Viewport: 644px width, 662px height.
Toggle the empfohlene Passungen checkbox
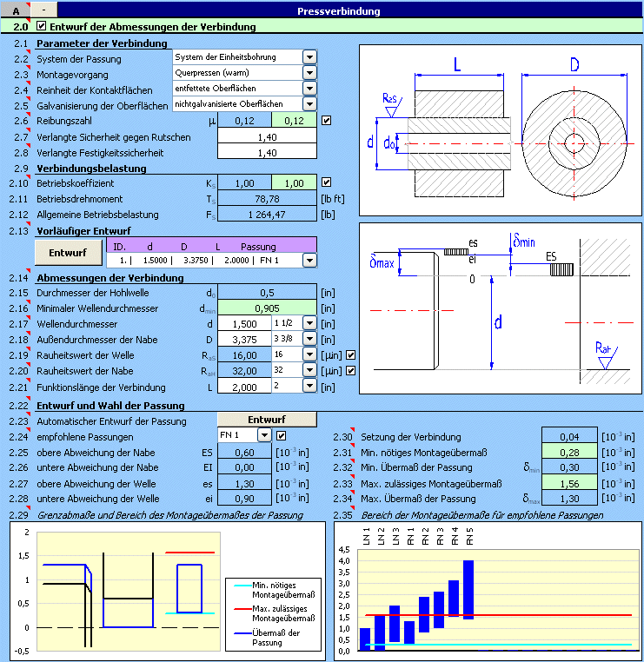(x=281, y=435)
